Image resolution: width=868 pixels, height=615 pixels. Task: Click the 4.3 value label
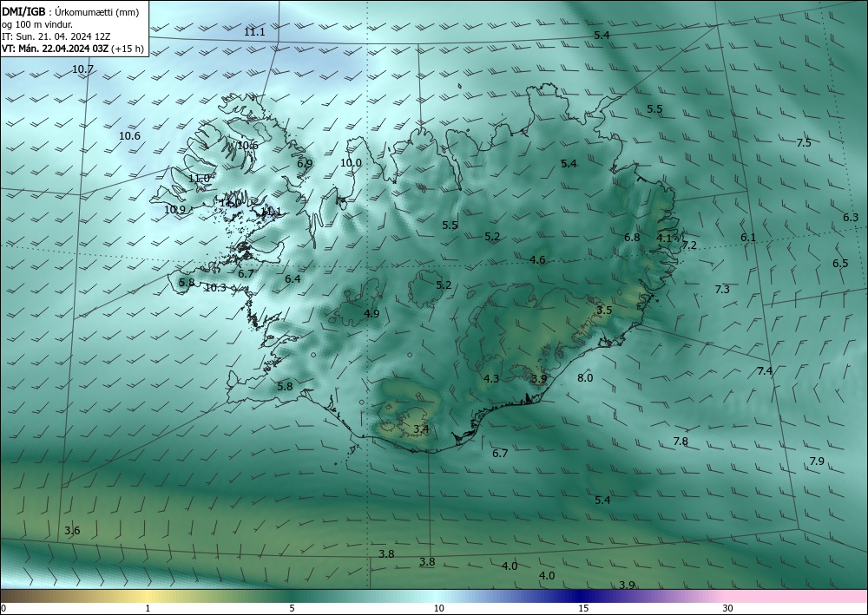coord(491,379)
